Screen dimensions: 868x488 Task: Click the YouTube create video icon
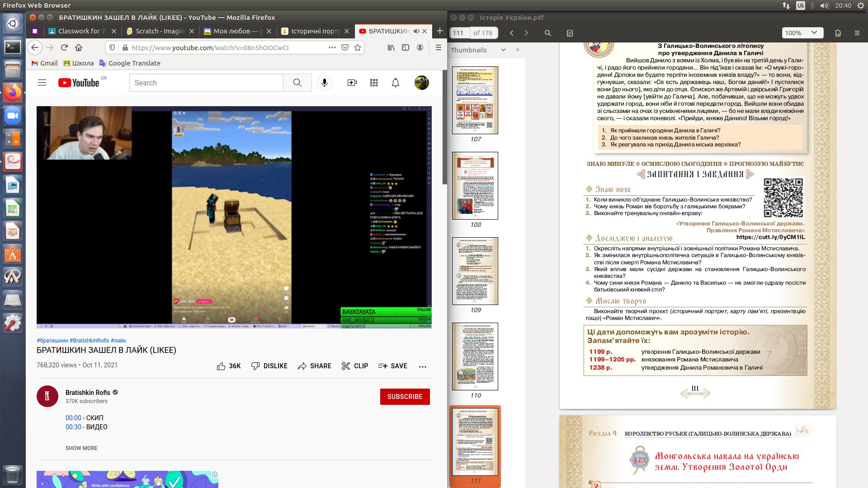[352, 83]
